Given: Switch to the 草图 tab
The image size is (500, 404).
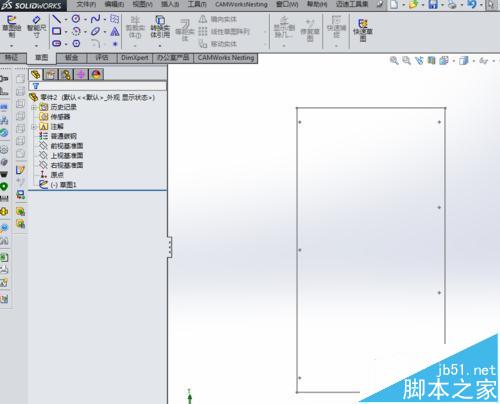Looking at the screenshot, I should 42,58.
